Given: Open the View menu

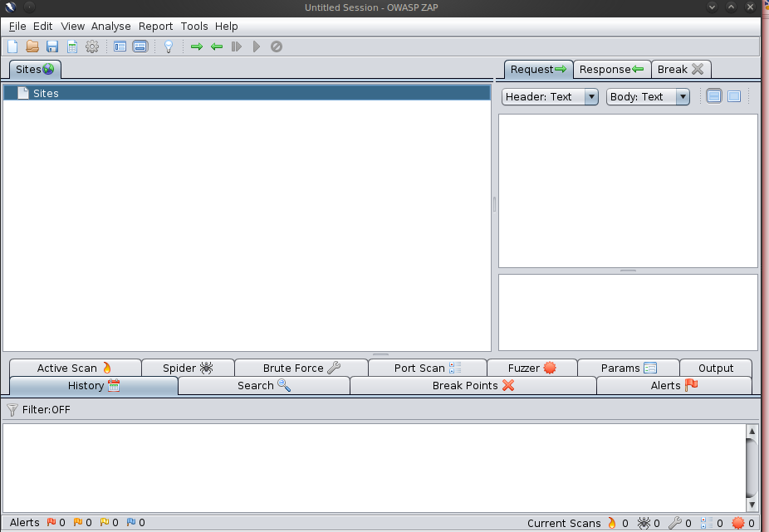Looking at the screenshot, I should (72, 26).
